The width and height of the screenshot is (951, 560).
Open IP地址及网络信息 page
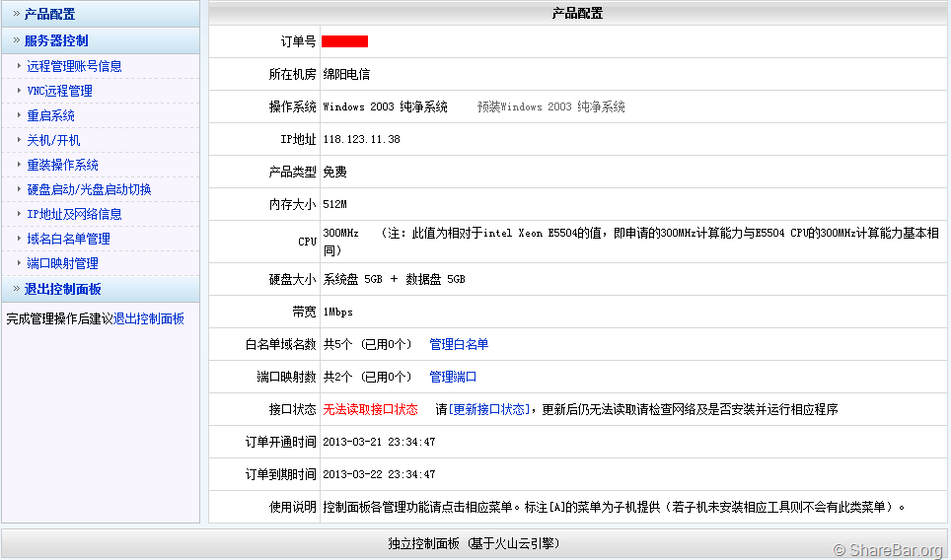pos(74,214)
